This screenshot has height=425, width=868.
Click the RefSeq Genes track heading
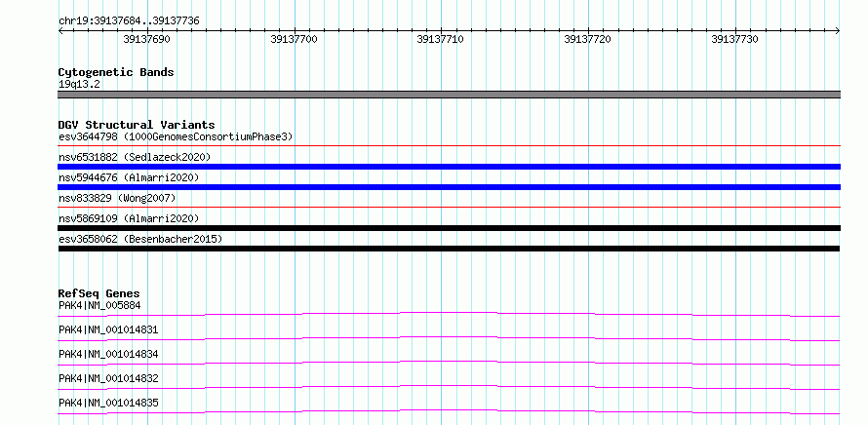click(x=99, y=293)
